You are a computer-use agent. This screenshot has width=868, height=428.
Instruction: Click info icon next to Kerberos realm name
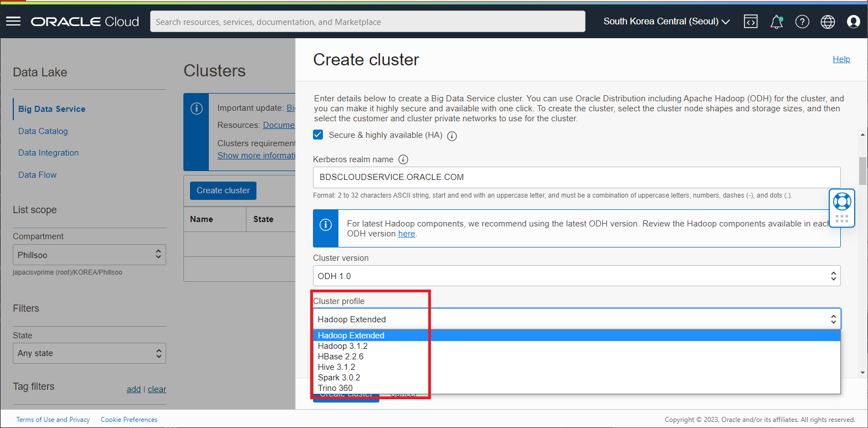(403, 159)
